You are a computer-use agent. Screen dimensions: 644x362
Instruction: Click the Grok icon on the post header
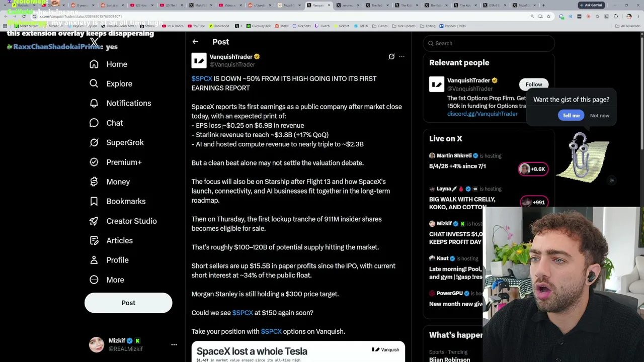coord(391,57)
